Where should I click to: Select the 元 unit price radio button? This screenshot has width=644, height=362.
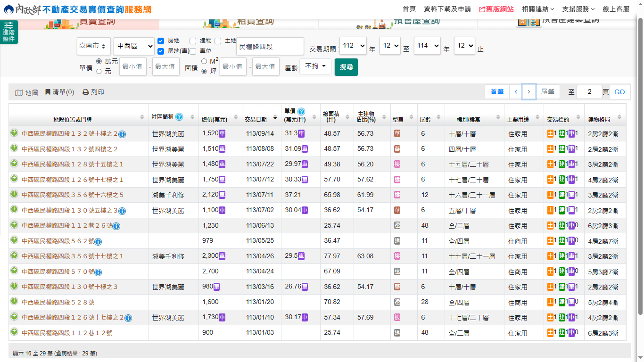point(99,71)
